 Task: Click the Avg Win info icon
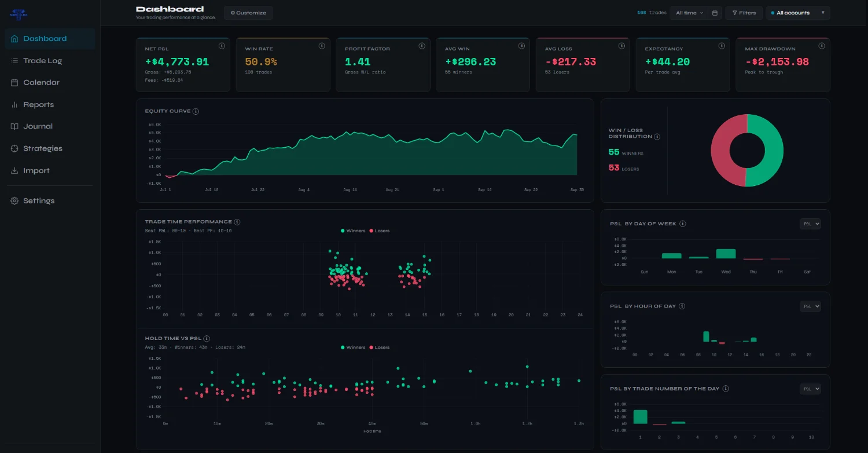pyautogui.click(x=522, y=46)
